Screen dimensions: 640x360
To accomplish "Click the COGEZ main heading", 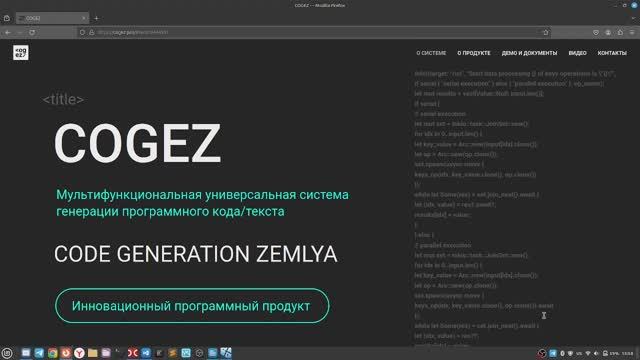I will 138,143.
